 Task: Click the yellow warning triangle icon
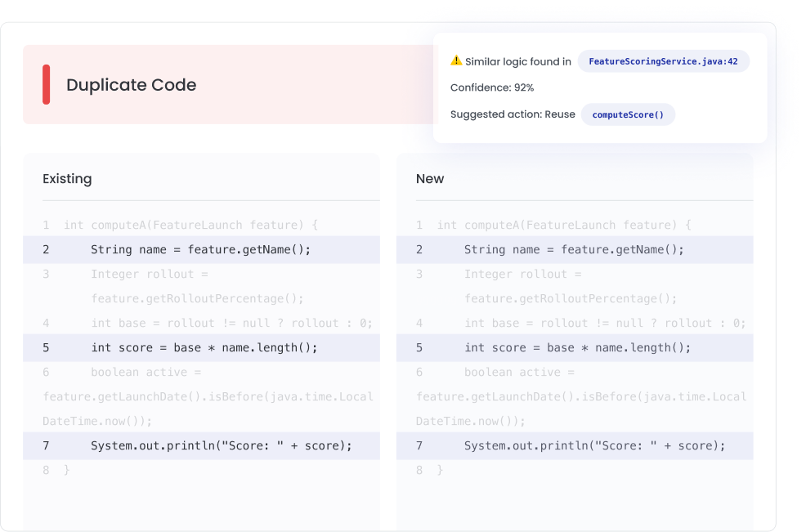coord(456,60)
